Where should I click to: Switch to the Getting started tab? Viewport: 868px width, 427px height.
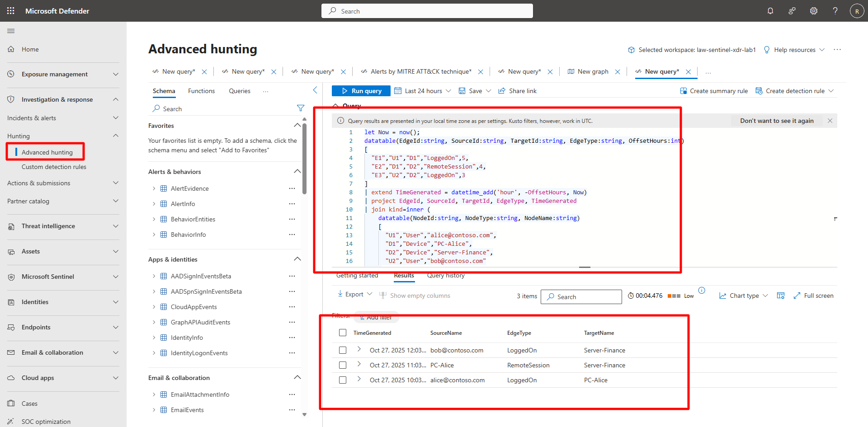pyautogui.click(x=357, y=275)
